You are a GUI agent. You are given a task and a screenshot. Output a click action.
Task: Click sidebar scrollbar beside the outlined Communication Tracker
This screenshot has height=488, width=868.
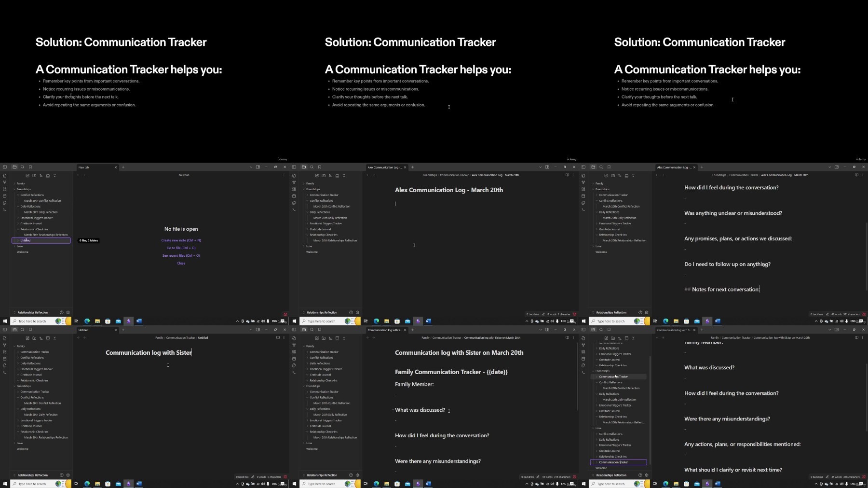click(x=651, y=410)
